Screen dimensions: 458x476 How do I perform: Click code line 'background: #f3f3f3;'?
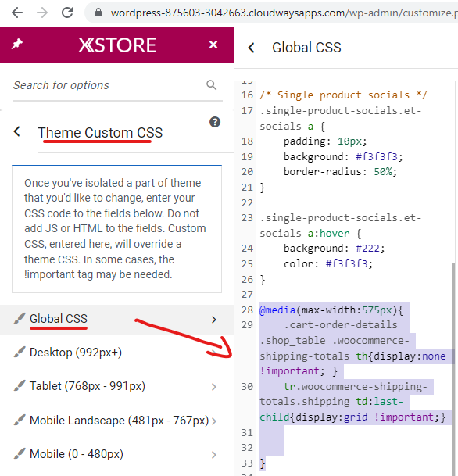click(x=343, y=156)
